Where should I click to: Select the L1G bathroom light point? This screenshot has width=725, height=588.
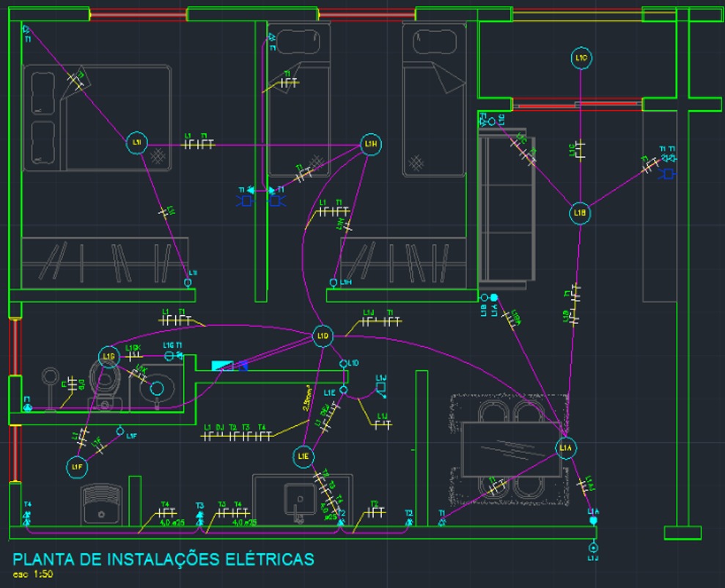pos(108,356)
